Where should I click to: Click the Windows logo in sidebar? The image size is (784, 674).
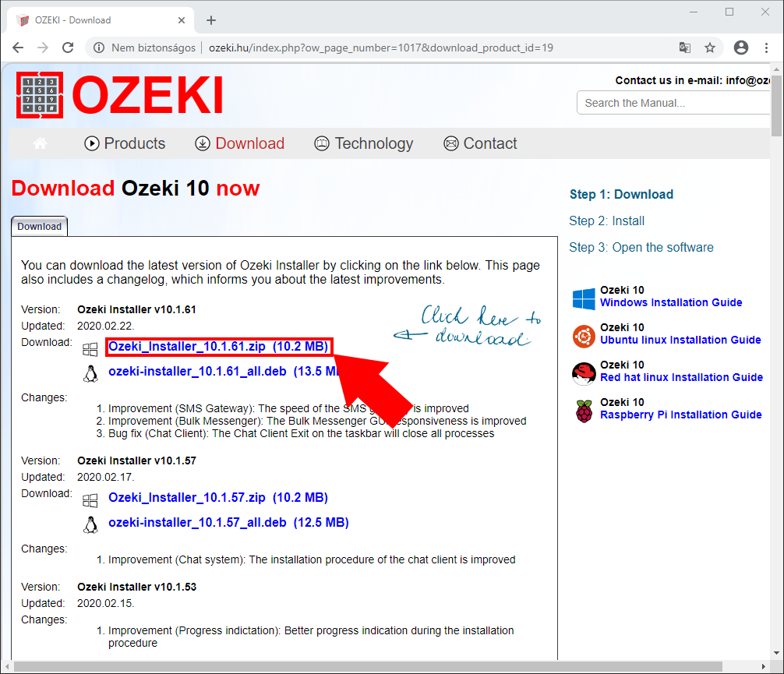(x=584, y=298)
